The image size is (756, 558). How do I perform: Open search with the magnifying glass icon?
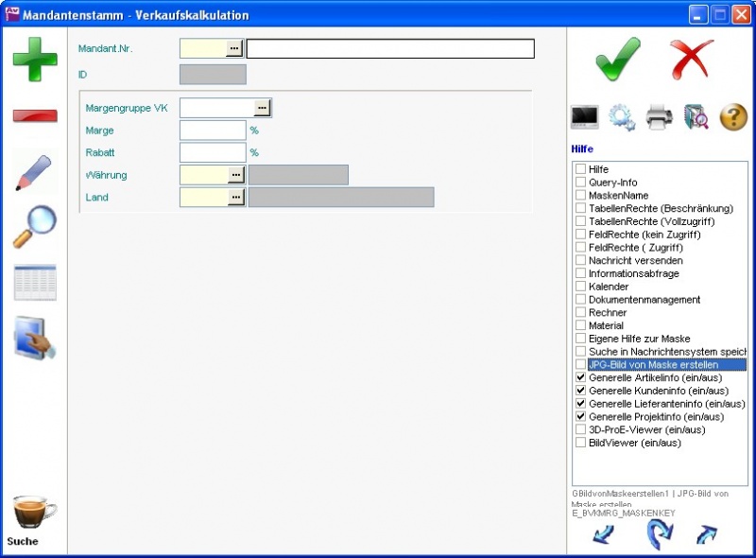(35, 227)
